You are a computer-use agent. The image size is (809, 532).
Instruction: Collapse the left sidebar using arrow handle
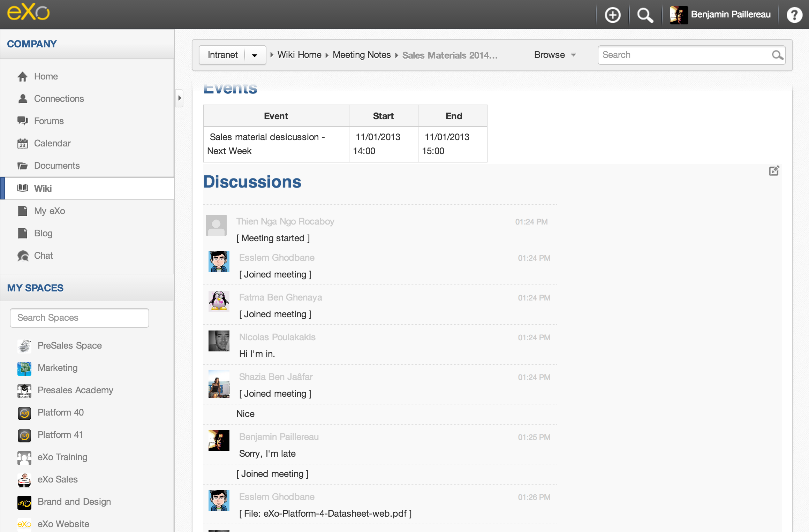179,98
